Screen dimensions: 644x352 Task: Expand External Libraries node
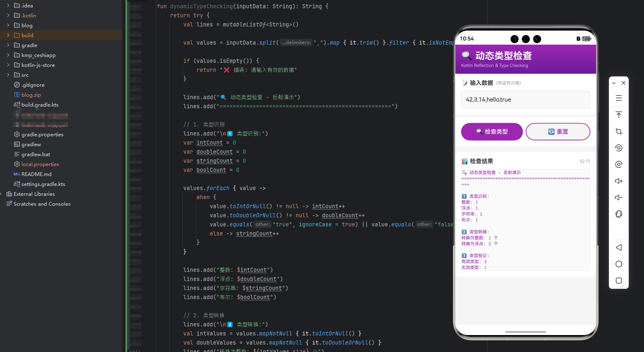[2, 194]
